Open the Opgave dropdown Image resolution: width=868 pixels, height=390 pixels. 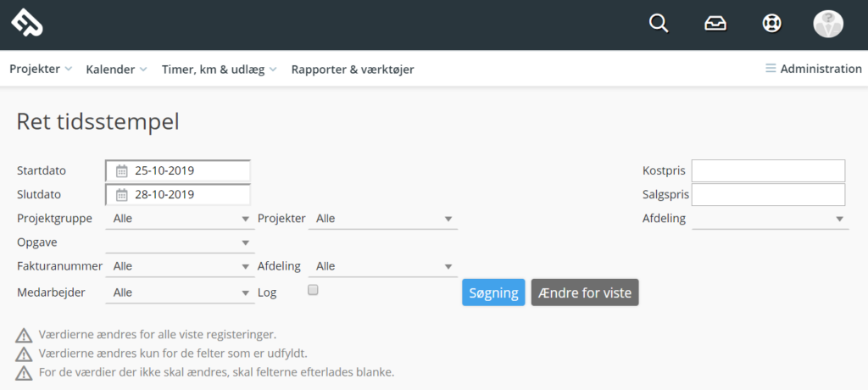coord(178,242)
